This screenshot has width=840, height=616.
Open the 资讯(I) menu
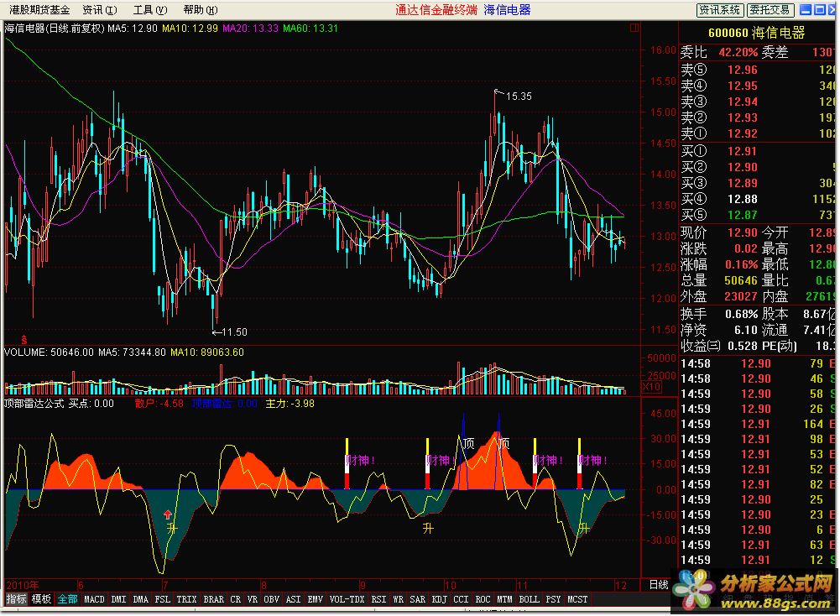coord(100,9)
